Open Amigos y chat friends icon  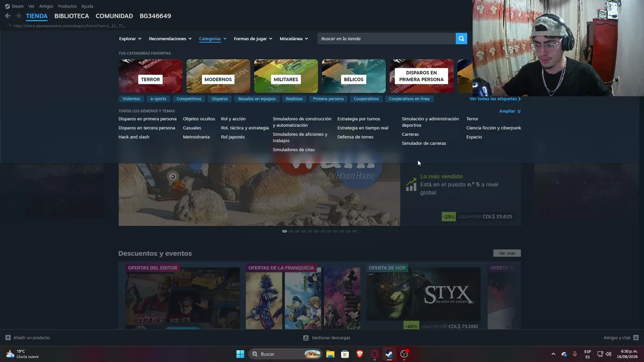pos(636,338)
